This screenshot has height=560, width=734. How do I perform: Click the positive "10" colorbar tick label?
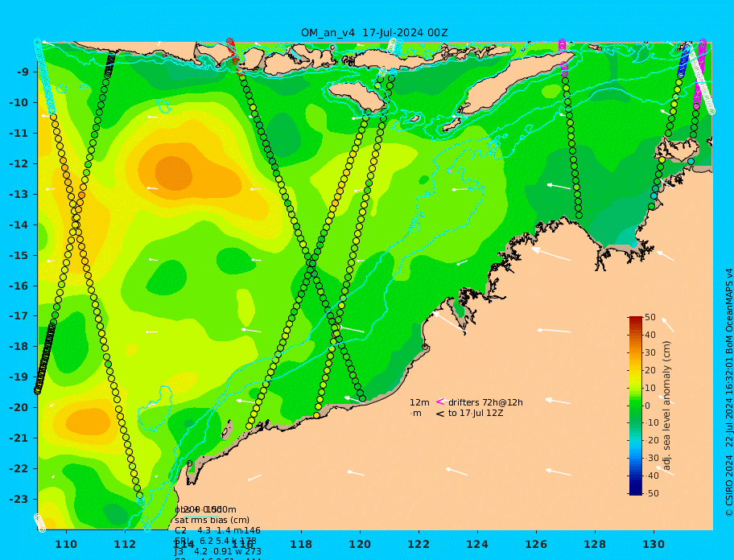coord(650,388)
